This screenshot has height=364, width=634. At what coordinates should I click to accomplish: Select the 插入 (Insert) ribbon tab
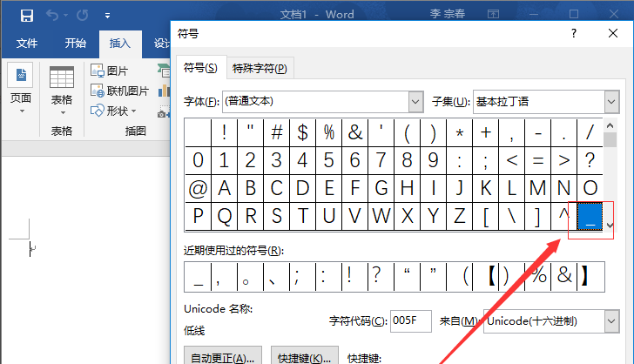click(x=120, y=43)
